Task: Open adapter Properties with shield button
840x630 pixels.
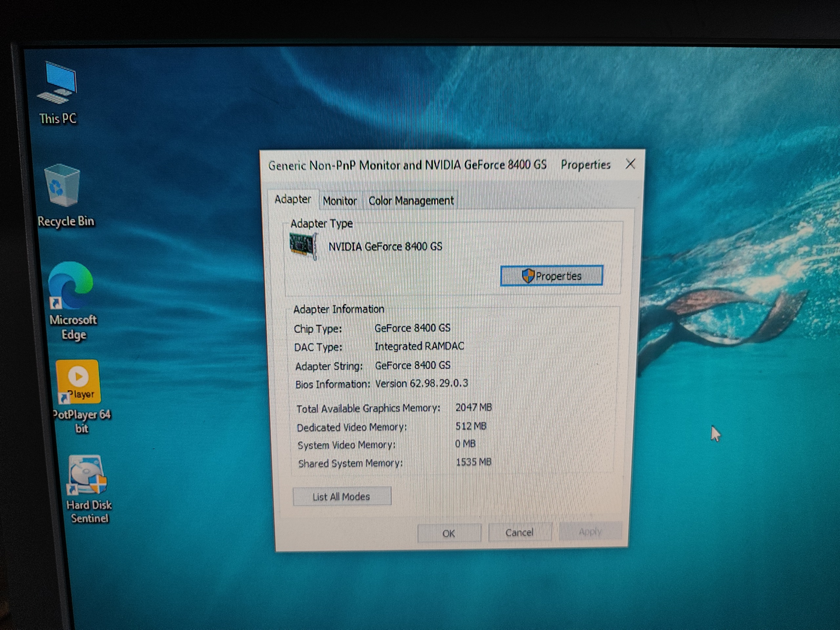Action: tap(552, 276)
